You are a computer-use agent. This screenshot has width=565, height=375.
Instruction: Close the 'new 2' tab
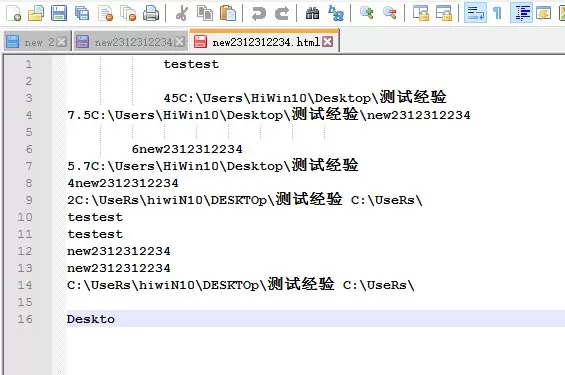(62, 42)
